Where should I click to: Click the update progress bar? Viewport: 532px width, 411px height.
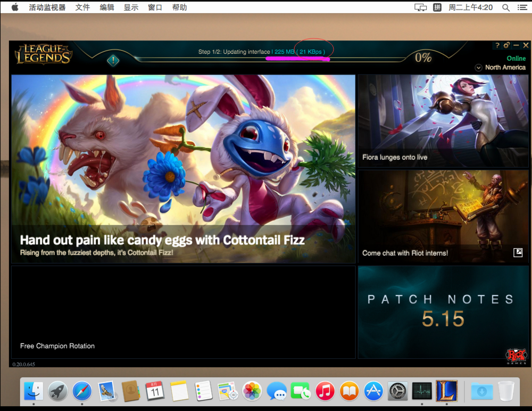point(271,60)
